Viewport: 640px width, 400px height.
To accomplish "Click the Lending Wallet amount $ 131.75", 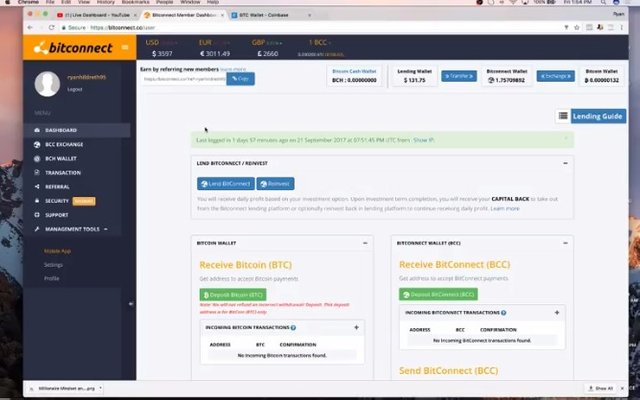I will (x=415, y=80).
